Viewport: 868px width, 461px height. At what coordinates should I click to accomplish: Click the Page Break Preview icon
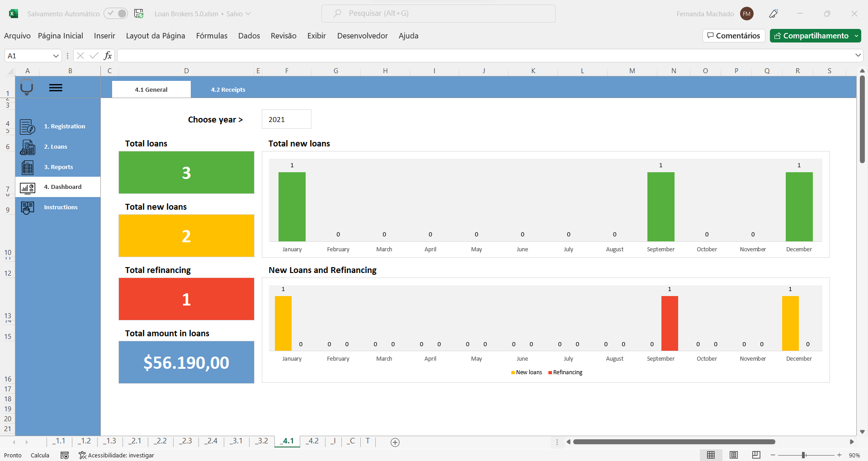756,455
